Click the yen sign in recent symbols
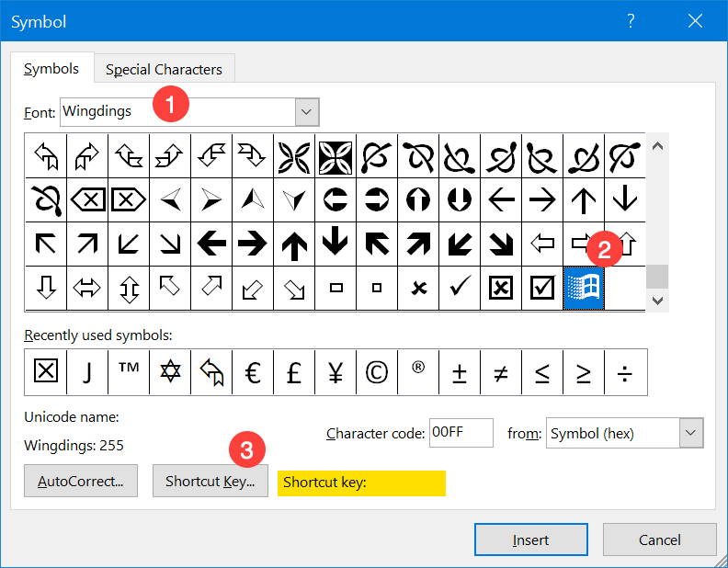 click(336, 371)
